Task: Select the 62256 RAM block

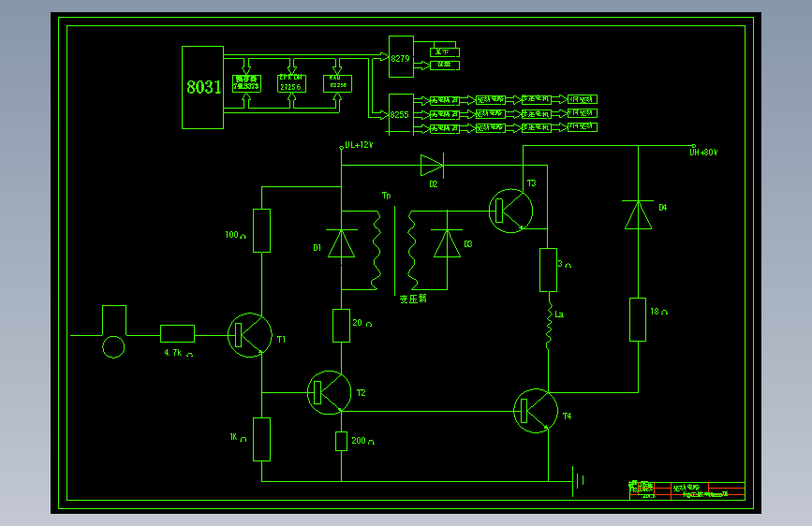Action: (x=338, y=83)
